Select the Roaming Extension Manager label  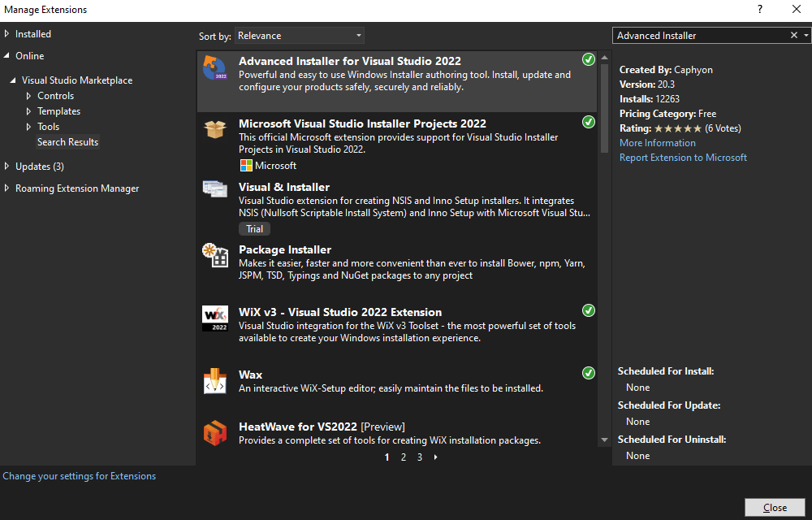pos(77,188)
